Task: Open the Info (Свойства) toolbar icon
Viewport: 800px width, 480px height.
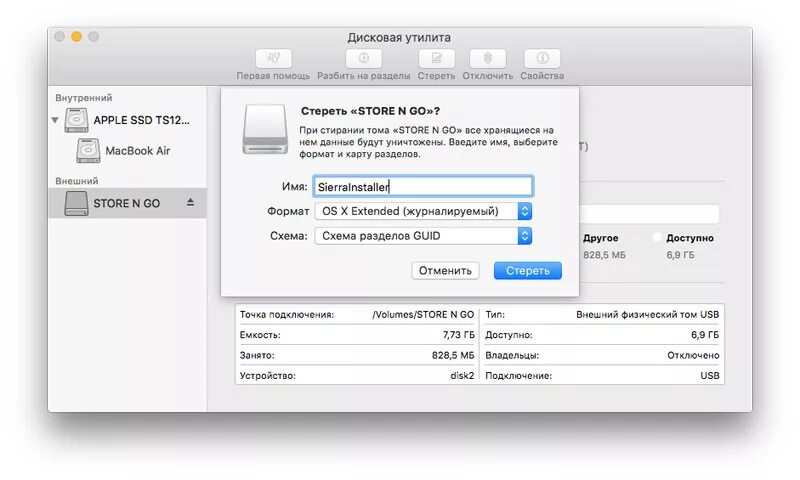Action: (x=542, y=58)
